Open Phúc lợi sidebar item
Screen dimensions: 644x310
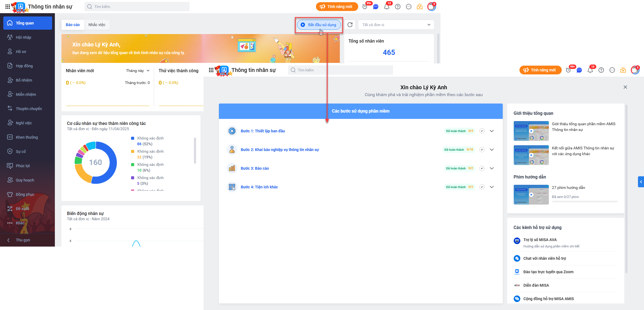28,166
